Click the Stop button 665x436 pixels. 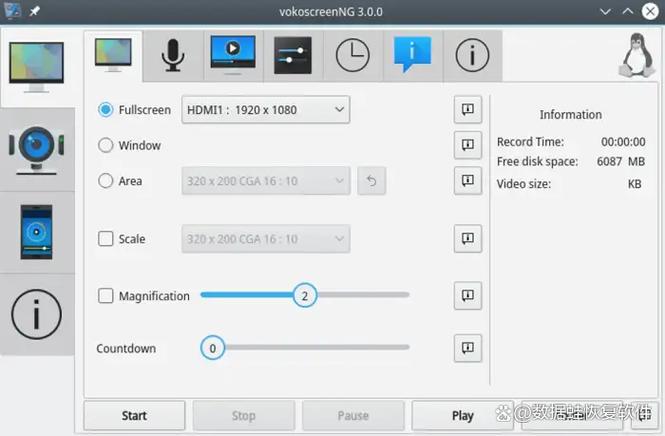coord(244,416)
